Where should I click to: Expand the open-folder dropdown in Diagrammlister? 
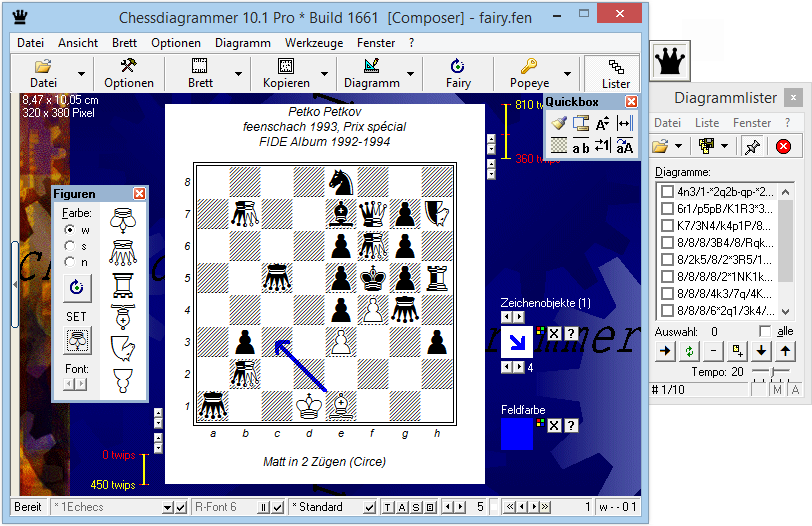pos(678,147)
